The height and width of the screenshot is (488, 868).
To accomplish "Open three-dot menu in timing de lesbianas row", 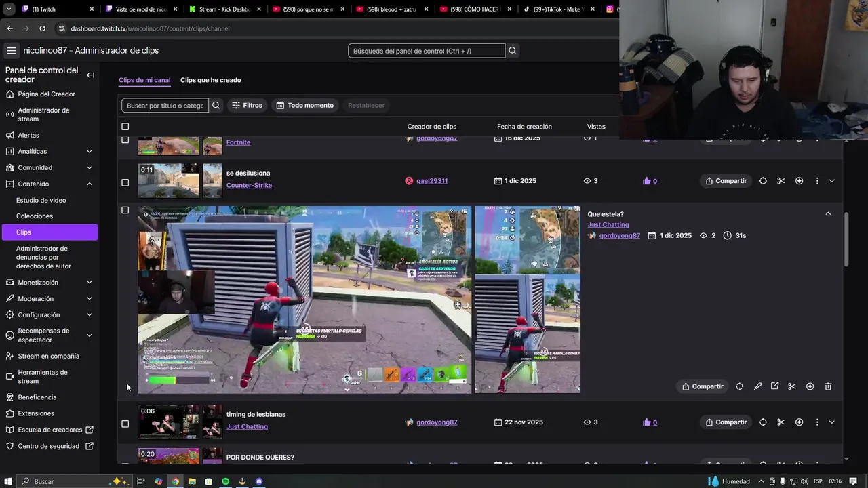I will click(817, 422).
